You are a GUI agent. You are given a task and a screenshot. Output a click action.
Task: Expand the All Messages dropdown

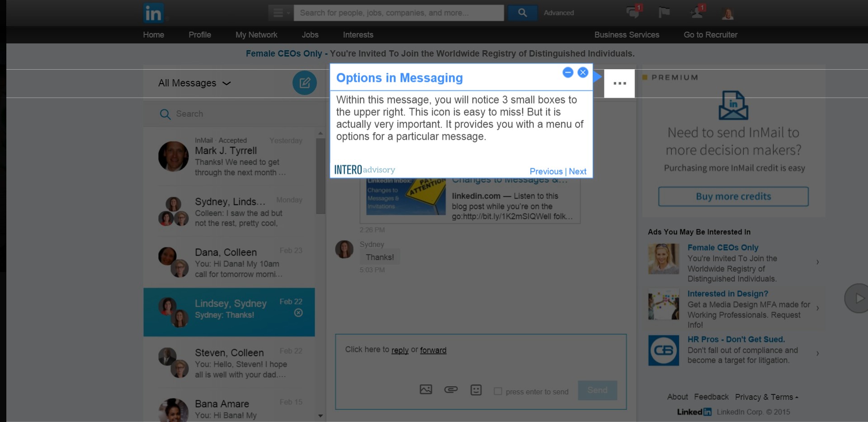click(194, 83)
